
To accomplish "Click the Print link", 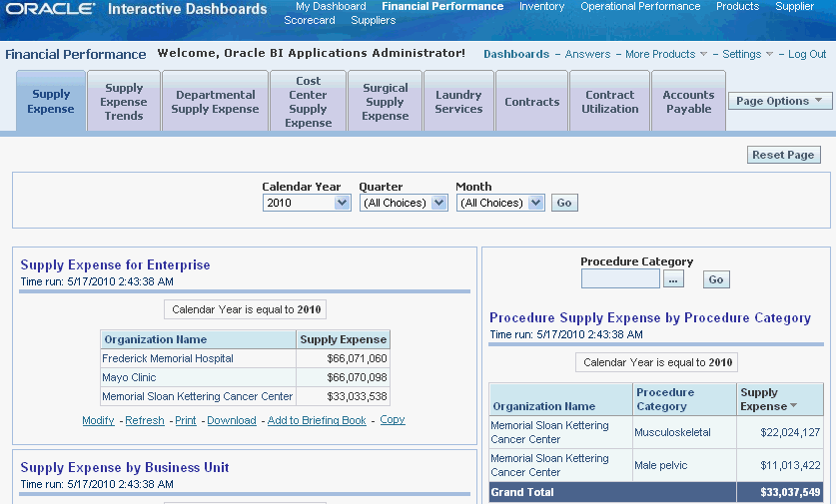I will (x=186, y=420).
